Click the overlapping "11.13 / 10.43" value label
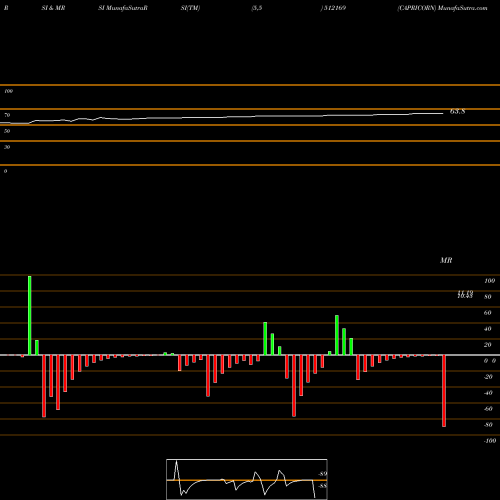Image resolution: width=500 pixels, height=500 pixels. coord(465,294)
